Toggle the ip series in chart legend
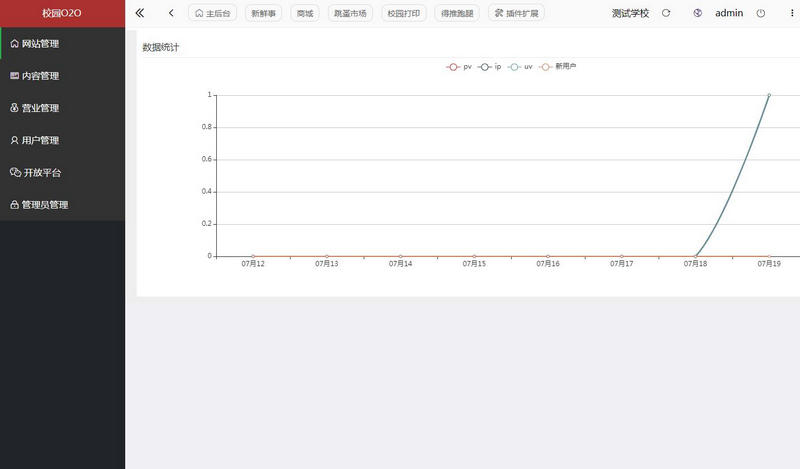 pos(490,67)
